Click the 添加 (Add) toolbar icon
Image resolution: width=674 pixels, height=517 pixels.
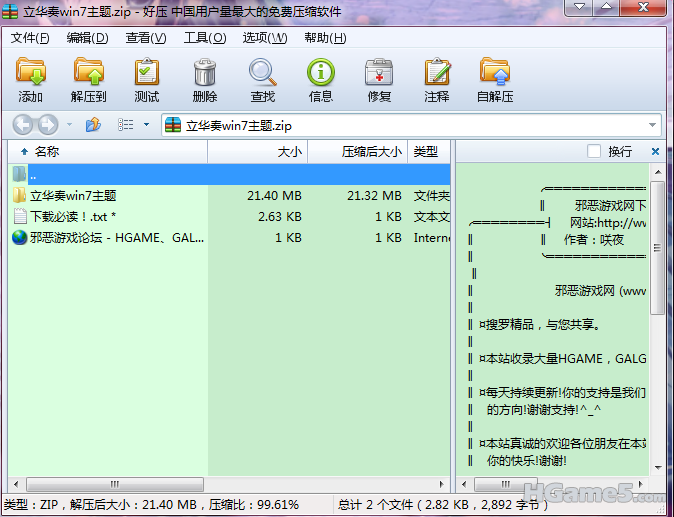(x=31, y=80)
